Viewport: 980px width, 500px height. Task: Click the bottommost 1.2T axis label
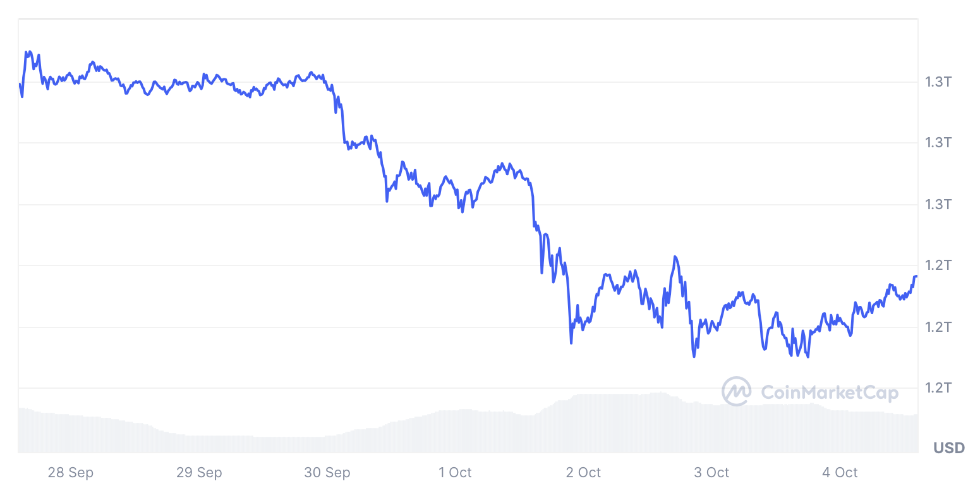coord(938,387)
